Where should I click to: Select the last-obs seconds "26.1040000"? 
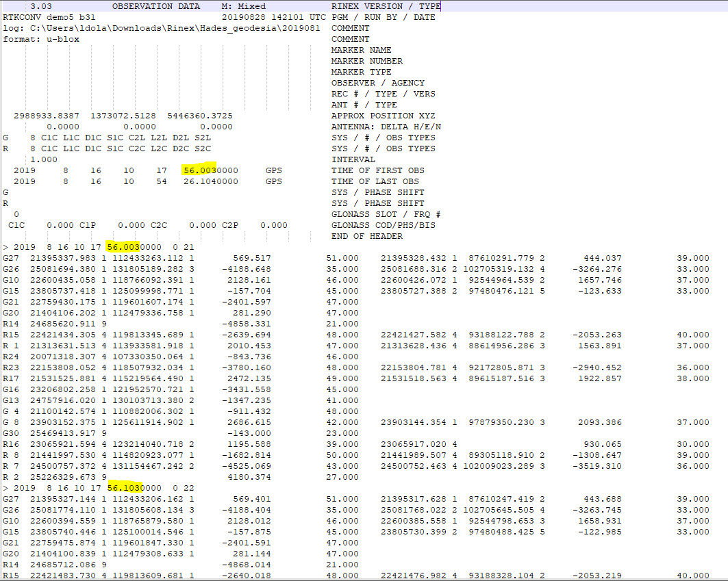pos(211,181)
